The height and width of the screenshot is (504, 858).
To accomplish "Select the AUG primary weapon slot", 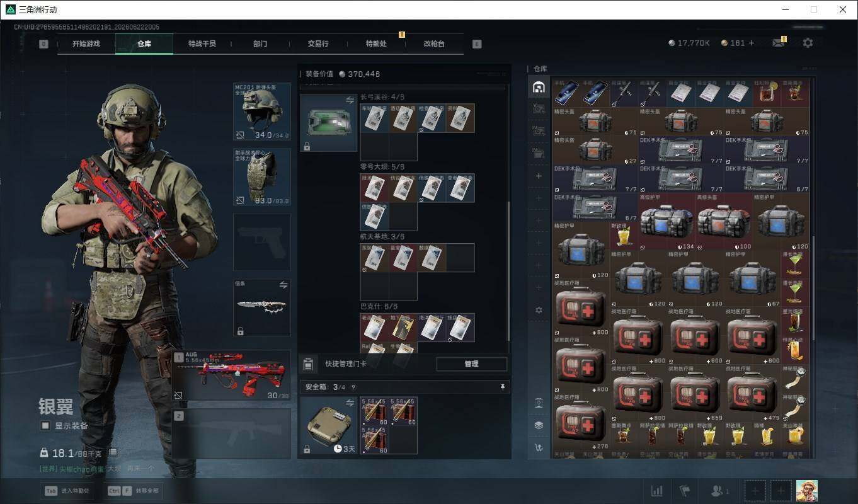I will tap(232, 376).
